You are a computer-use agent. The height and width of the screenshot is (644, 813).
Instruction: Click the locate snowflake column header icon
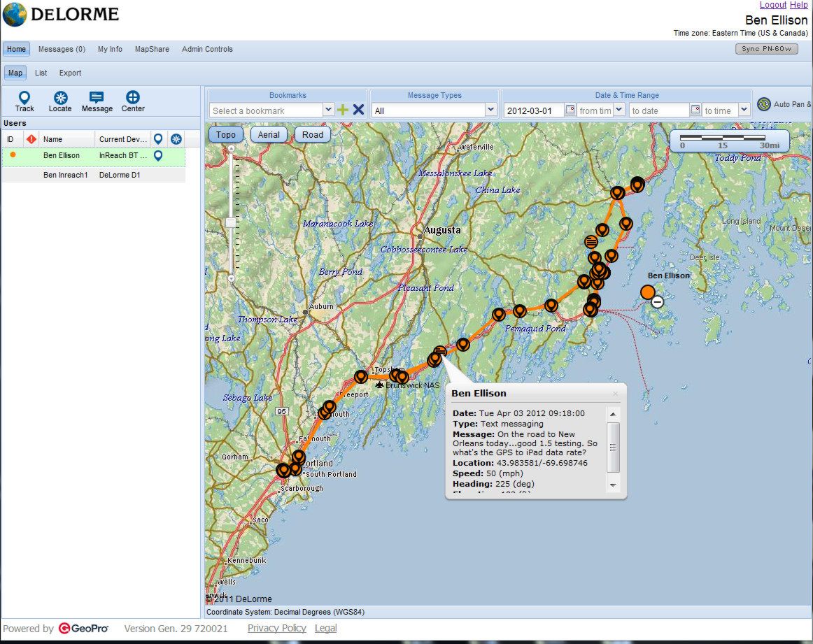point(176,139)
